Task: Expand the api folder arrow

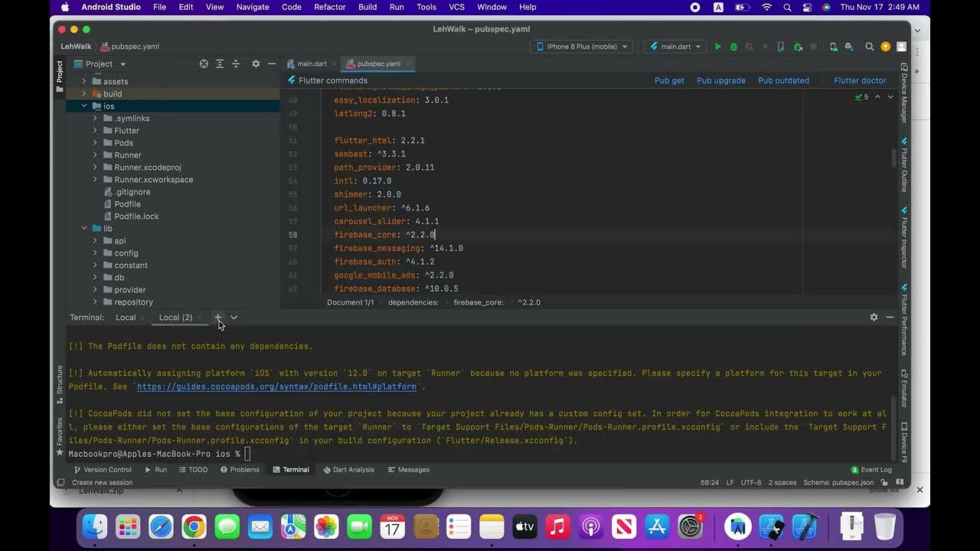Action: 95,240
